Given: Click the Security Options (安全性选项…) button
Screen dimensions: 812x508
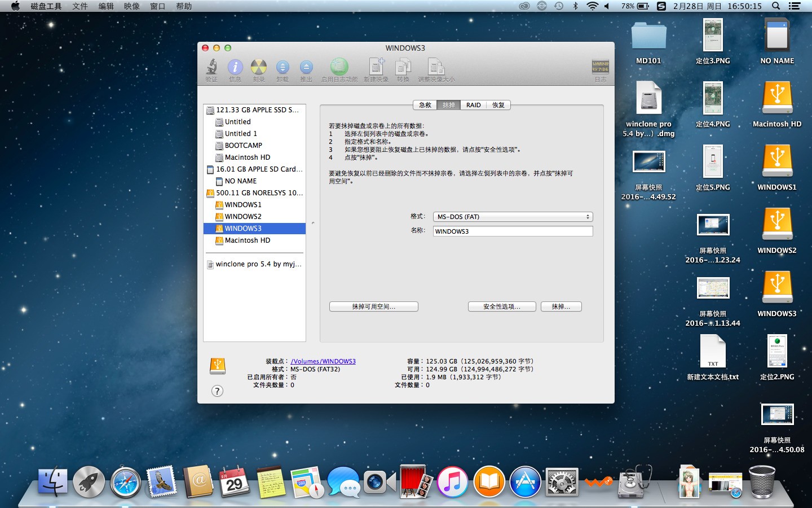Looking at the screenshot, I should click(x=502, y=306).
